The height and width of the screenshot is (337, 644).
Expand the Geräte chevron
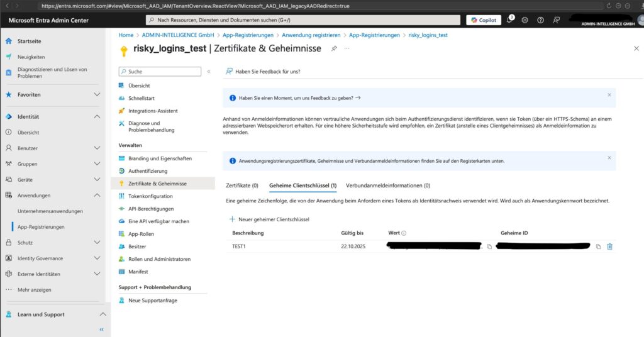pos(97,179)
